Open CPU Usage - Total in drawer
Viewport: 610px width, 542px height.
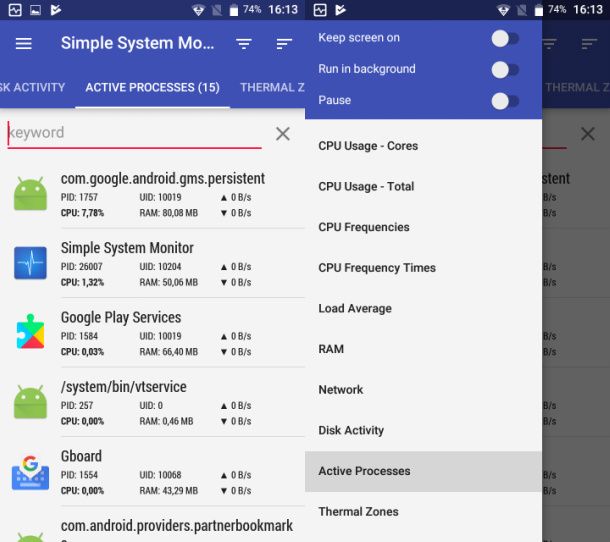[x=423, y=186]
